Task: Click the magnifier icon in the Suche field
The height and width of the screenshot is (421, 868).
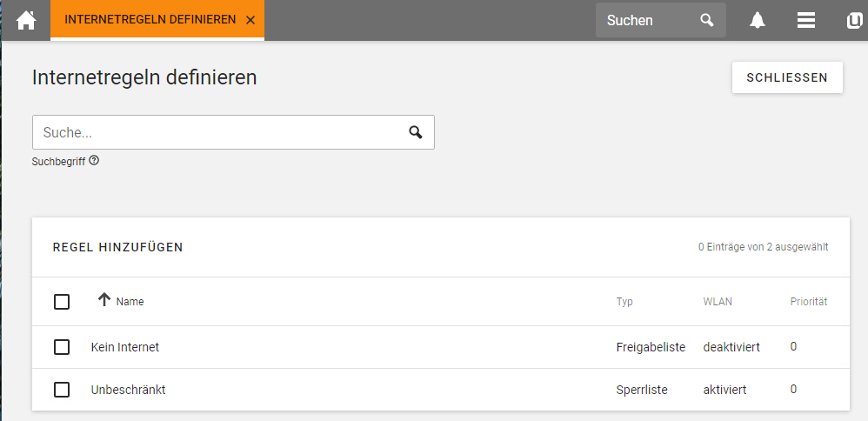Action: [x=416, y=132]
